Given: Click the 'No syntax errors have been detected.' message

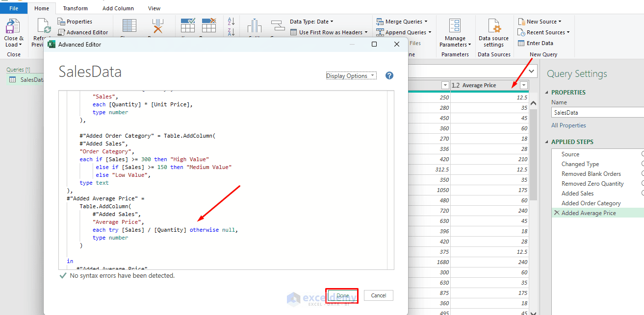Looking at the screenshot, I should [122, 275].
